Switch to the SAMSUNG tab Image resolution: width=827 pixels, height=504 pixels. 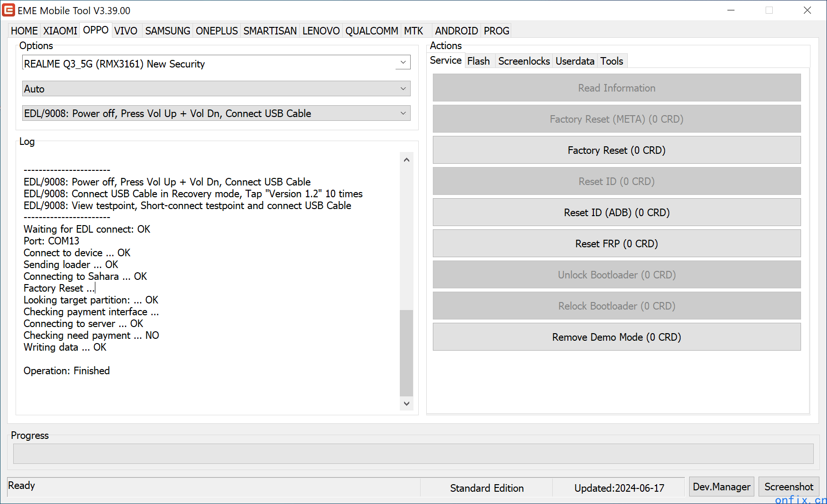tap(168, 31)
